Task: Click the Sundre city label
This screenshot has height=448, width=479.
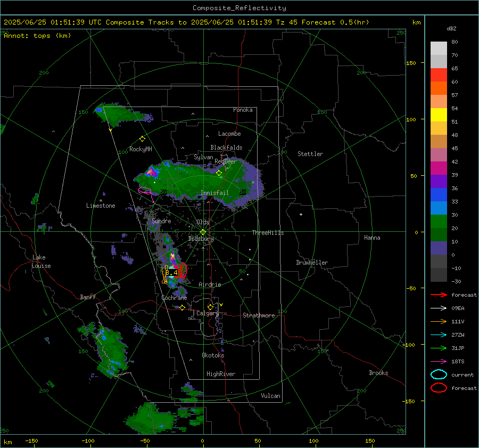Action: [x=161, y=221]
